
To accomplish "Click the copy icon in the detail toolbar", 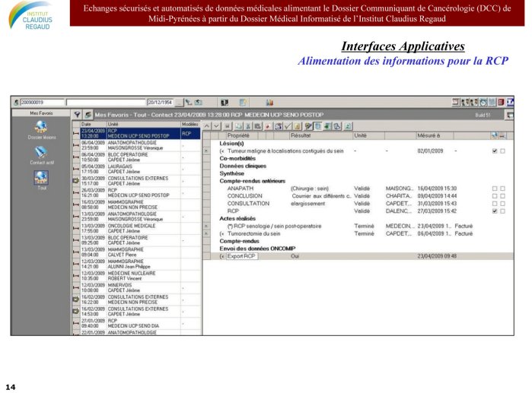I will (x=238, y=126).
